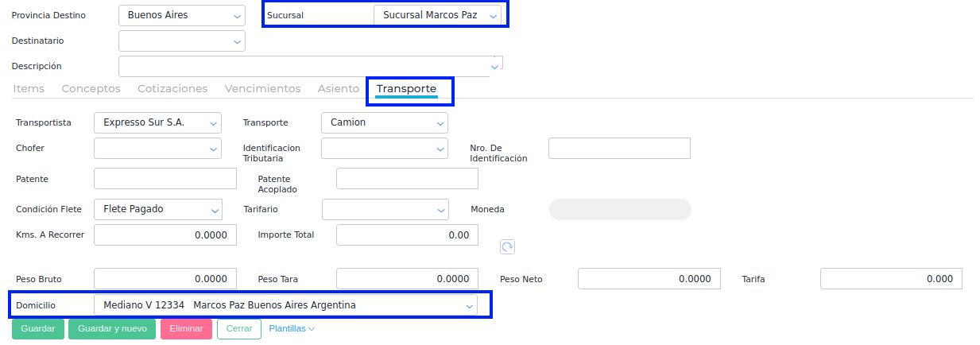Click the Cerrar button
This screenshot has width=980, height=345.
click(238, 329)
